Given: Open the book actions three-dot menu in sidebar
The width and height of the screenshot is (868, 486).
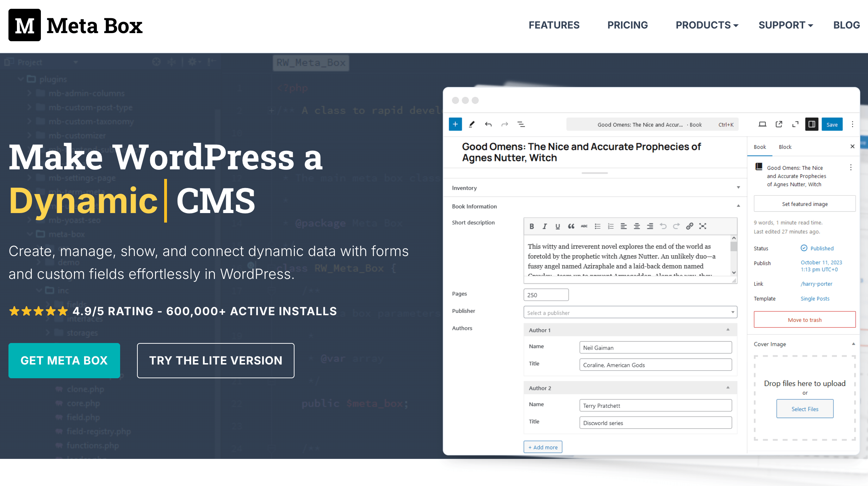Looking at the screenshot, I should (x=851, y=168).
